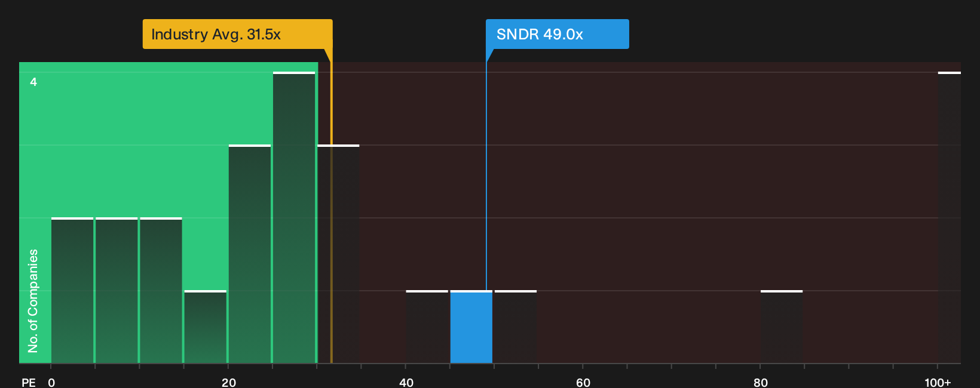Screen dimensions: 980x388
Task: Select the 50-55 PE histogram bar
Action: coord(516,327)
